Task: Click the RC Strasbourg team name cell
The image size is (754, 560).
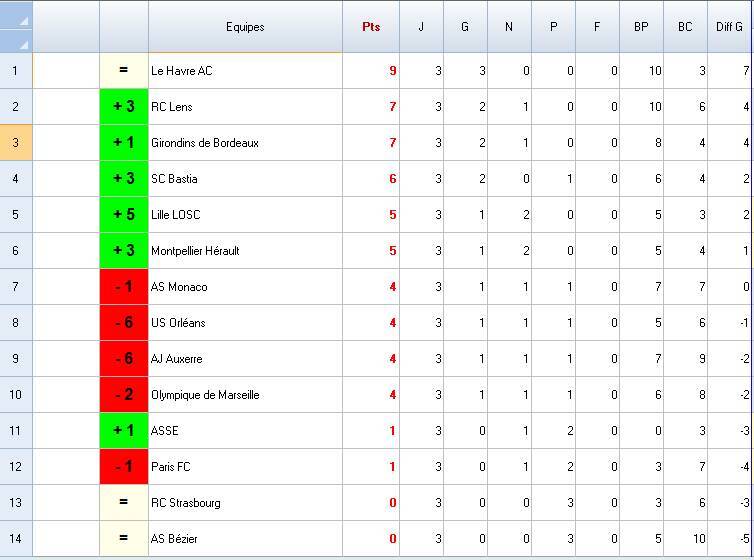Action: (245, 503)
